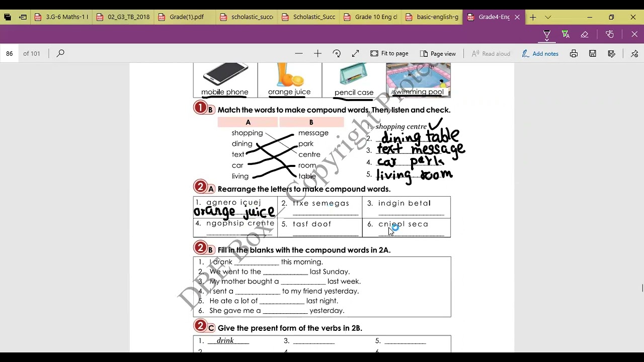Select the highlighter notes tool
Screen dimensions: 644x362
pos(566,35)
